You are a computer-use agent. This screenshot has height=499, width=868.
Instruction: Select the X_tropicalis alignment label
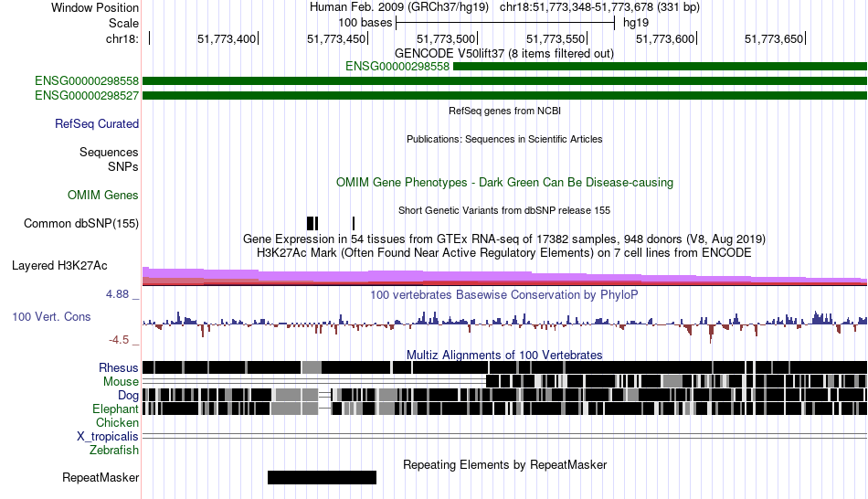(x=108, y=436)
